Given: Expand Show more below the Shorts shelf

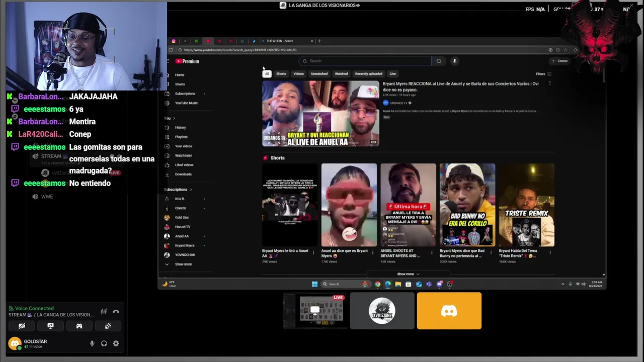Looking at the screenshot, I should point(408,274).
